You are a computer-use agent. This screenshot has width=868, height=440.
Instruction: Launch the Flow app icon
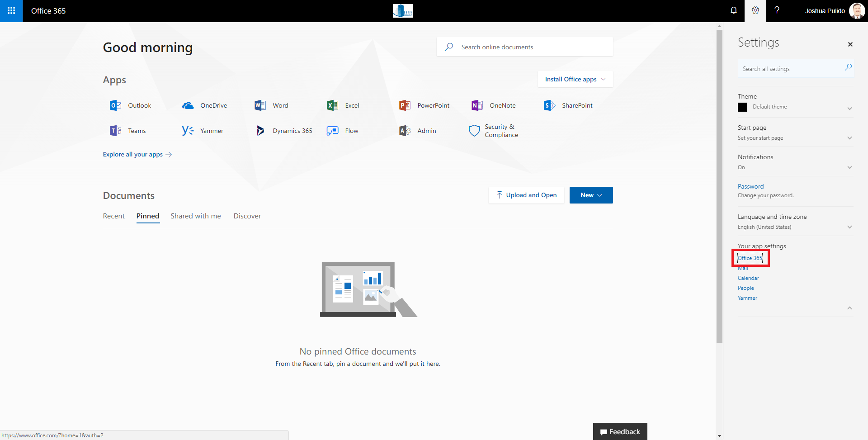point(332,131)
